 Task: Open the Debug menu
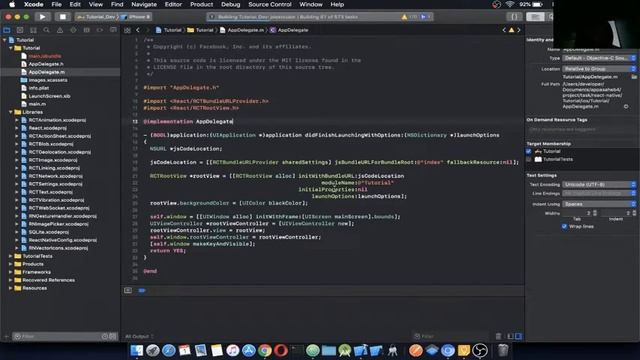point(231,4)
